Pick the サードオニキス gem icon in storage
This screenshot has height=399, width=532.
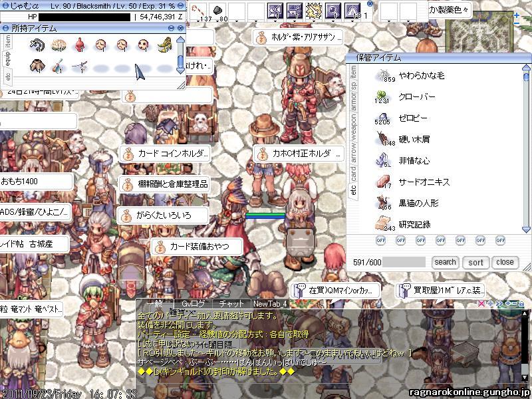[x=384, y=182]
